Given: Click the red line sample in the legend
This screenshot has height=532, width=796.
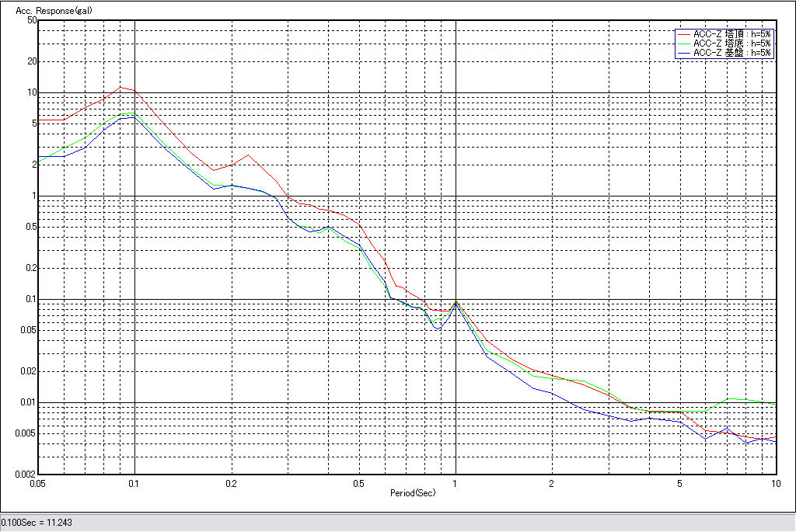Looking at the screenshot, I should [683, 34].
